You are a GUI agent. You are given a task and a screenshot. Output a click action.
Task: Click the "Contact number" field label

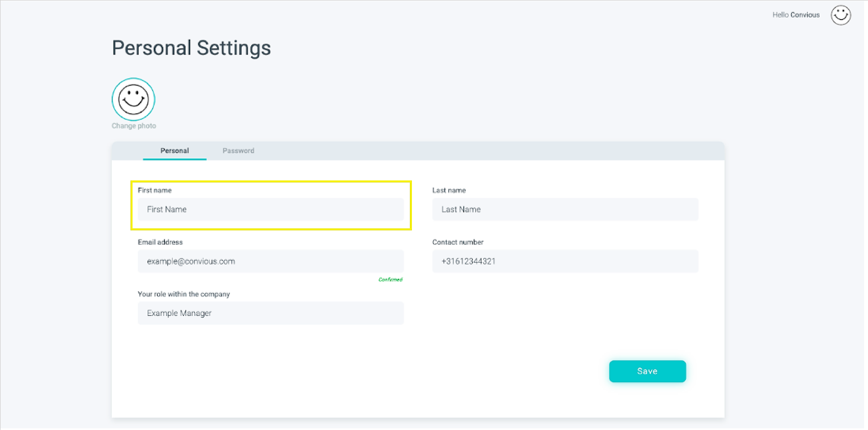pos(458,242)
